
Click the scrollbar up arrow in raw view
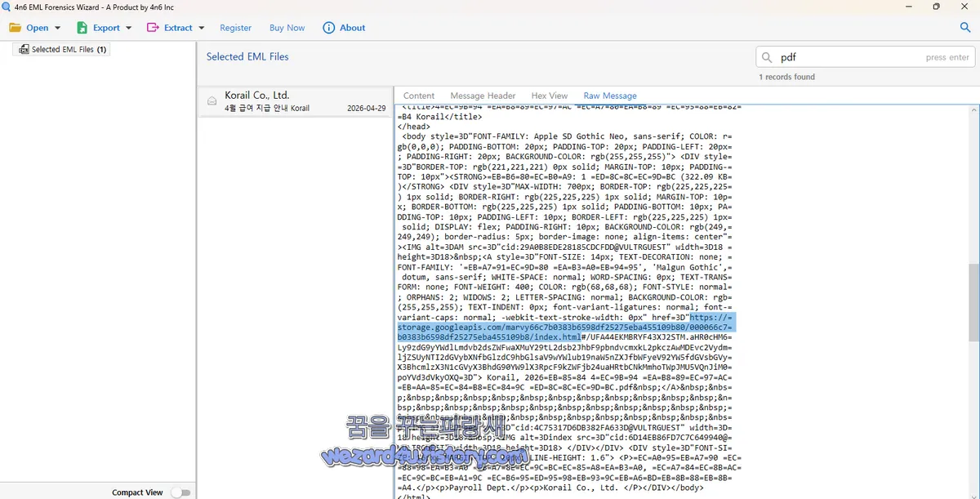click(973, 109)
